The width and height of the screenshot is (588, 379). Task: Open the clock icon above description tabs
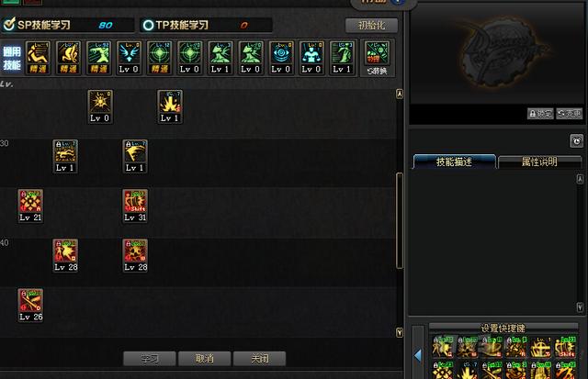click(576, 140)
